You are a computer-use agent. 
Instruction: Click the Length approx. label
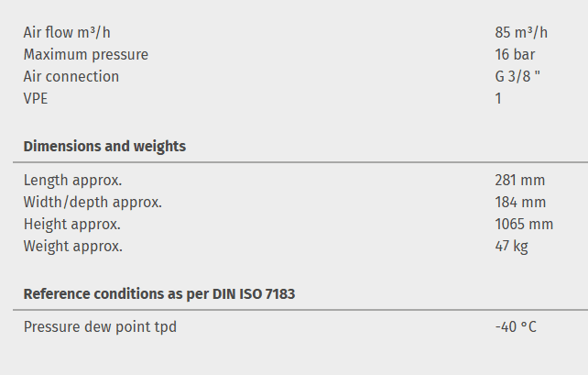(72, 180)
